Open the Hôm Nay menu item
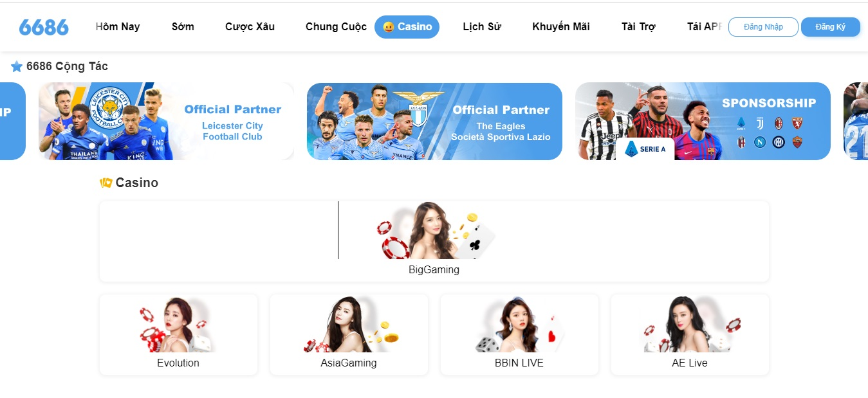868x398 pixels. click(x=118, y=27)
